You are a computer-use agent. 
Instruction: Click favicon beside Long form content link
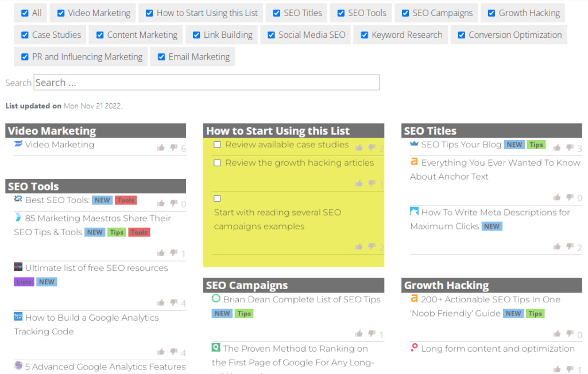(414, 348)
